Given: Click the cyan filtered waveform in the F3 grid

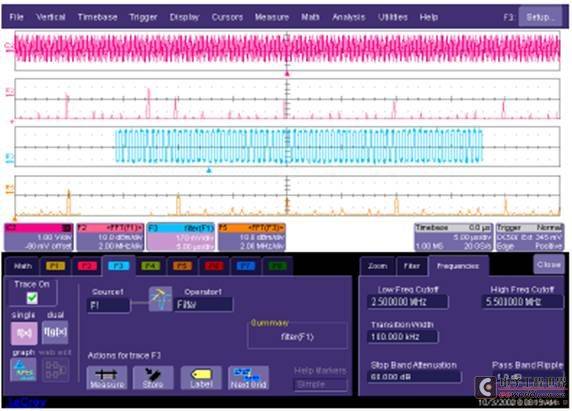Looking at the screenshot, I should (299, 146).
